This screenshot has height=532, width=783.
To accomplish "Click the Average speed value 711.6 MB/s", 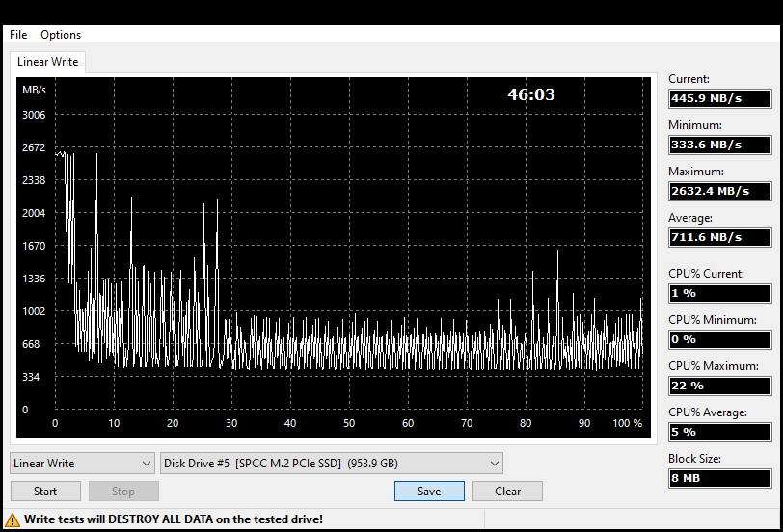I will 720,237.
